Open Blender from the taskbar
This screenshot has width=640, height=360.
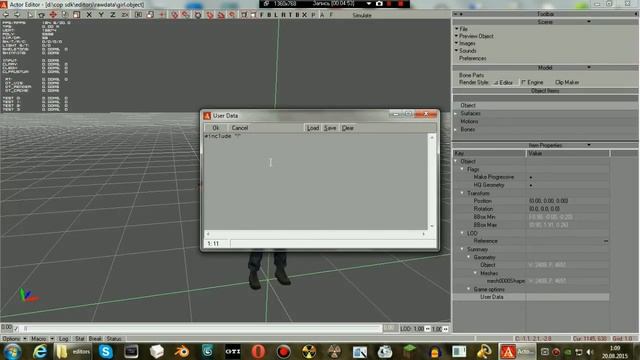coord(182,351)
